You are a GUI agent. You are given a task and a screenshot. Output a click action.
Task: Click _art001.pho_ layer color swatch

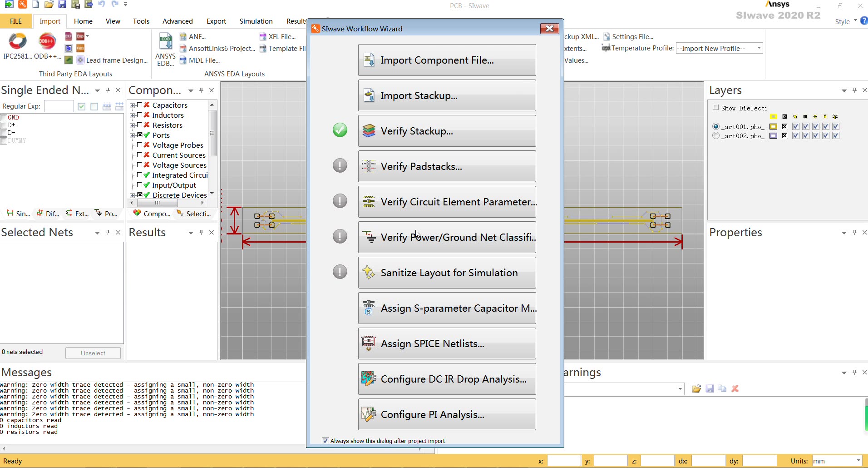[773, 126]
